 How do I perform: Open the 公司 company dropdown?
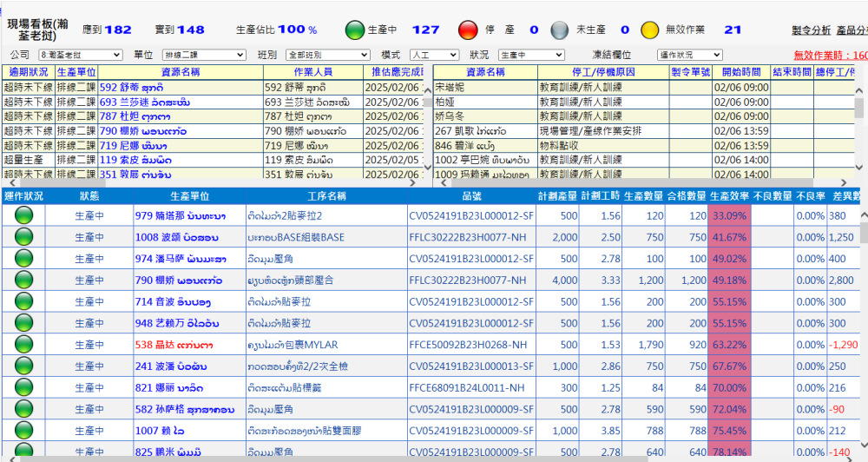tap(79, 55)
